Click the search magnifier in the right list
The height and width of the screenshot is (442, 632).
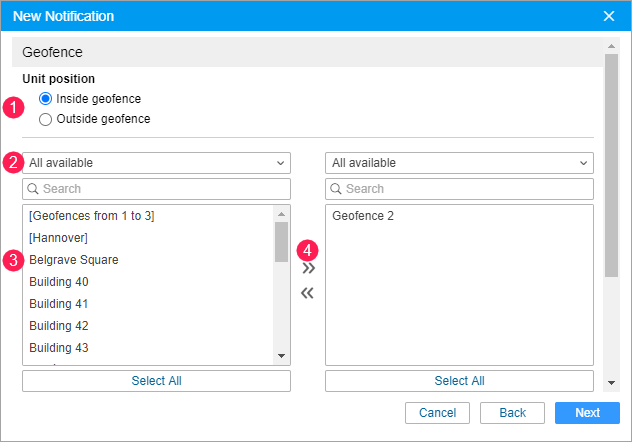pos(335,189)
